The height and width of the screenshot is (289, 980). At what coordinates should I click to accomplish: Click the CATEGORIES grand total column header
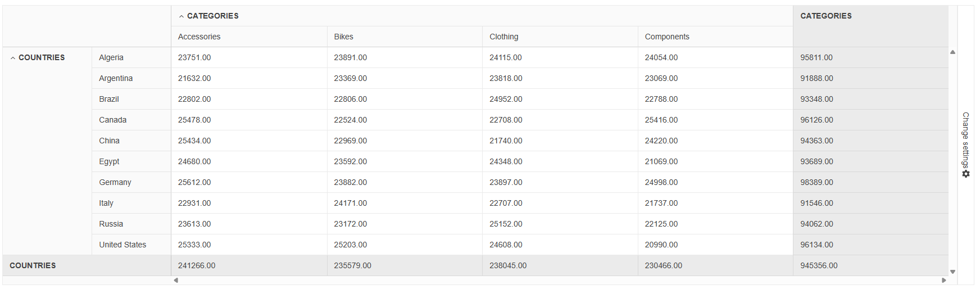point(825,16)
